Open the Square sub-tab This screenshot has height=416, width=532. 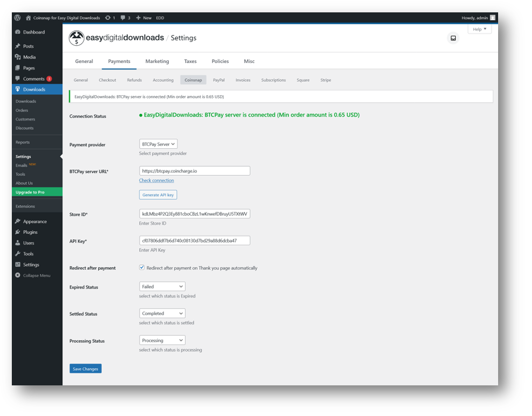(x=303, y=80)
